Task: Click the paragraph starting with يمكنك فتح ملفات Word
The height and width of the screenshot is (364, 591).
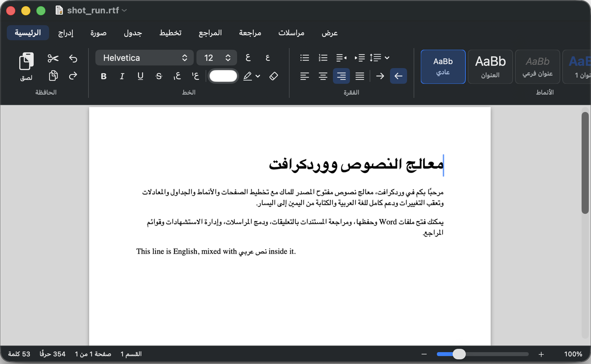Action: [x=295, y=227]
